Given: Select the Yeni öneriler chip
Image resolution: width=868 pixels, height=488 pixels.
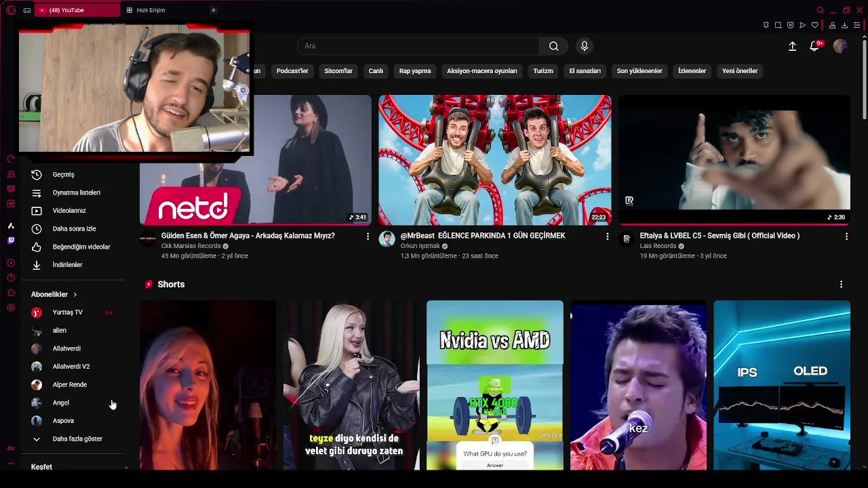Looking at the screenshot, I should pyautogui.click(x=740, y=70).
